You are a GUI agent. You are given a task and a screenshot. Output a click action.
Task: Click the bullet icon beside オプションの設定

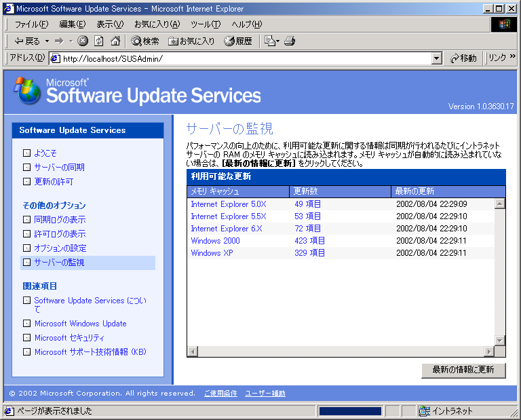pyautogui.click(x=26, y=248)
